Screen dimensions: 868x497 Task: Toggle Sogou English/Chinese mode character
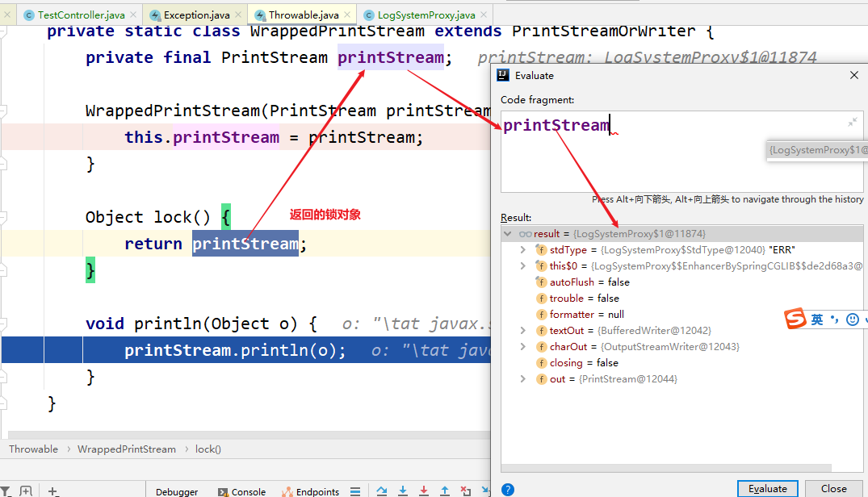coord(816,319)
